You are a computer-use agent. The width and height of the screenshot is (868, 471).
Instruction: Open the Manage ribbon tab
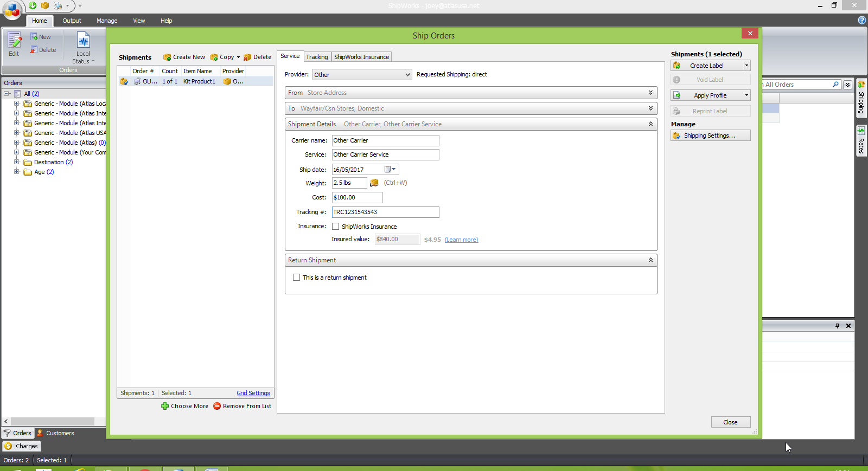(x=107, y=21)
